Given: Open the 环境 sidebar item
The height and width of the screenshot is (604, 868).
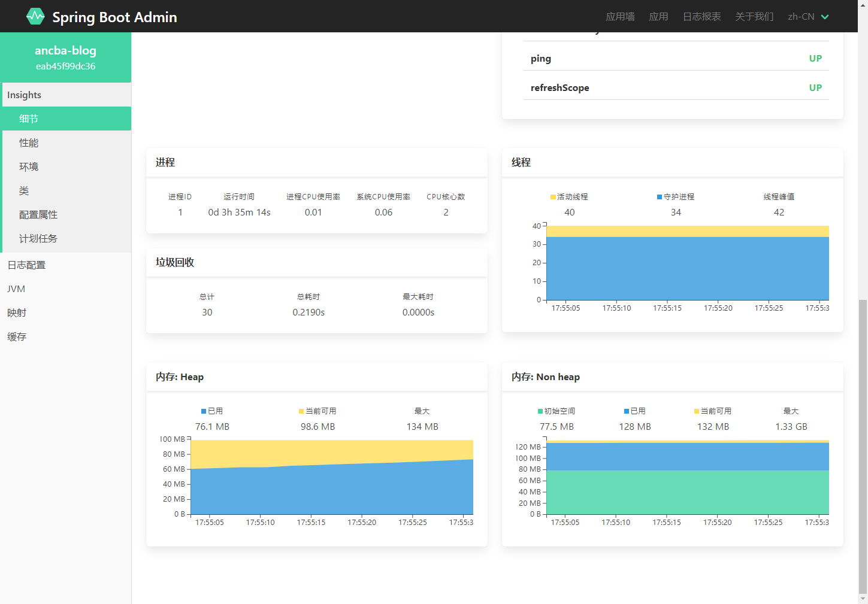Looking at the screenshot, I should [65, 166].
